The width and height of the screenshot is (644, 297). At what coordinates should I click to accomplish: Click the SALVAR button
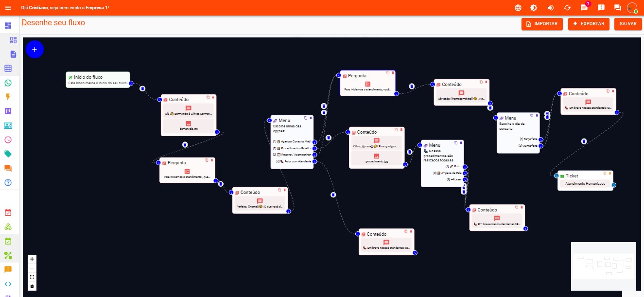[x=628, y=23]
